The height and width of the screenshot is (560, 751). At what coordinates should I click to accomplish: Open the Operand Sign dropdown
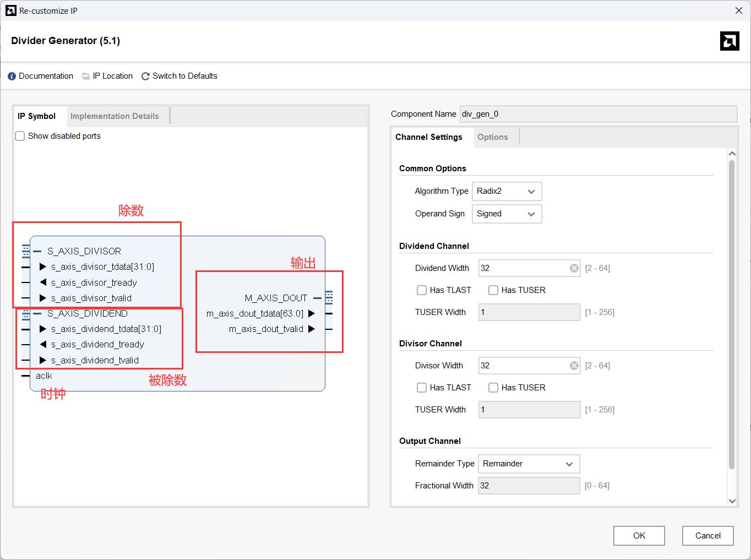click(507, 214)
